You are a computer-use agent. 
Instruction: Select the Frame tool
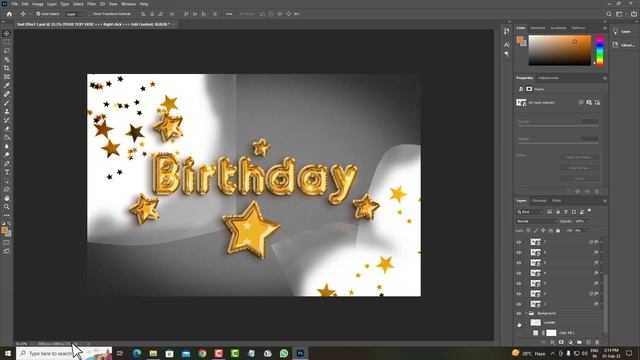point(7,76)
